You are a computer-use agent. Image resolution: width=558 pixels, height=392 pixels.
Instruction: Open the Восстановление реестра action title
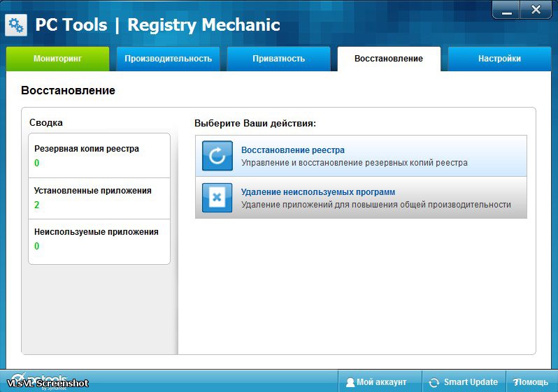pos(292,150)
